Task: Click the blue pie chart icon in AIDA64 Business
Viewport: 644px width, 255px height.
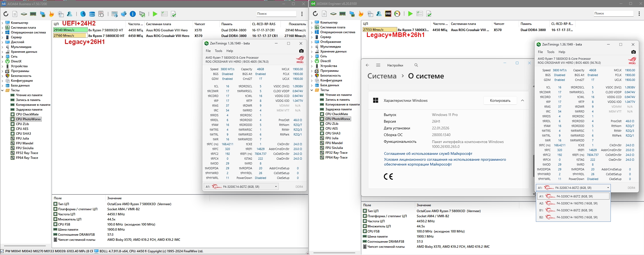Action: pos(83,14)
